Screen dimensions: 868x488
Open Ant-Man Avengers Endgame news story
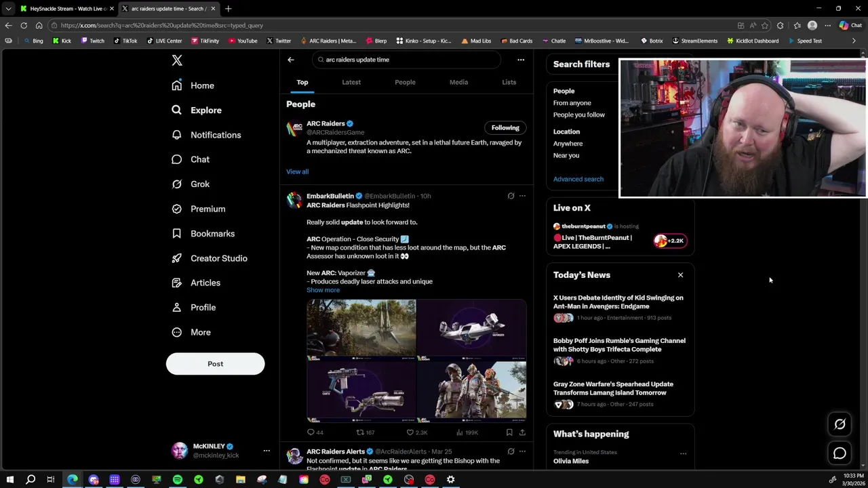coord(620,309)
